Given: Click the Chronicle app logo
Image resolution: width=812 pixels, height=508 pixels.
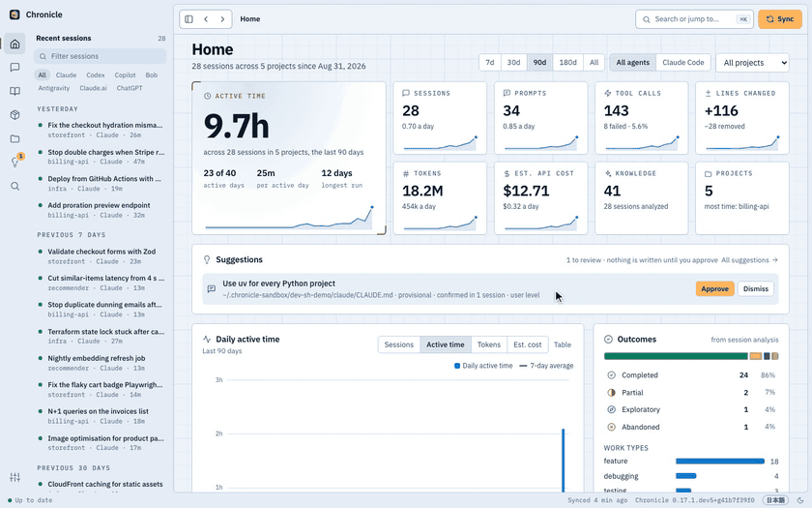Looking at the screenshot, I should click(x=14, y=15).
